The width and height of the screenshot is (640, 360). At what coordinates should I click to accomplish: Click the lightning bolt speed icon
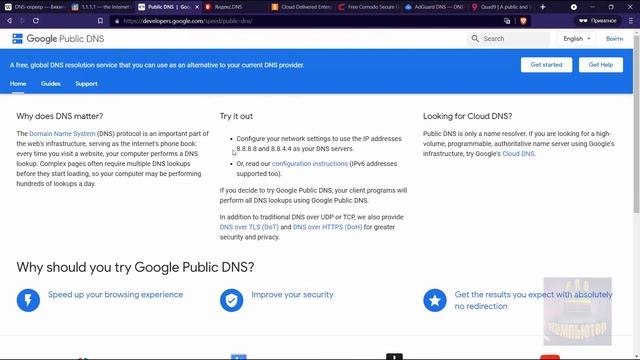click(28, 300)
